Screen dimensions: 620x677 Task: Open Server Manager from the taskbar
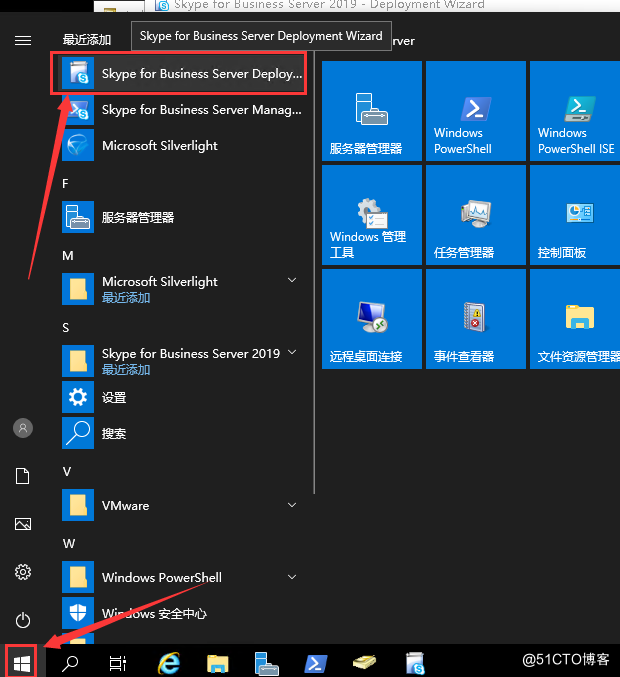pos(266,664)
